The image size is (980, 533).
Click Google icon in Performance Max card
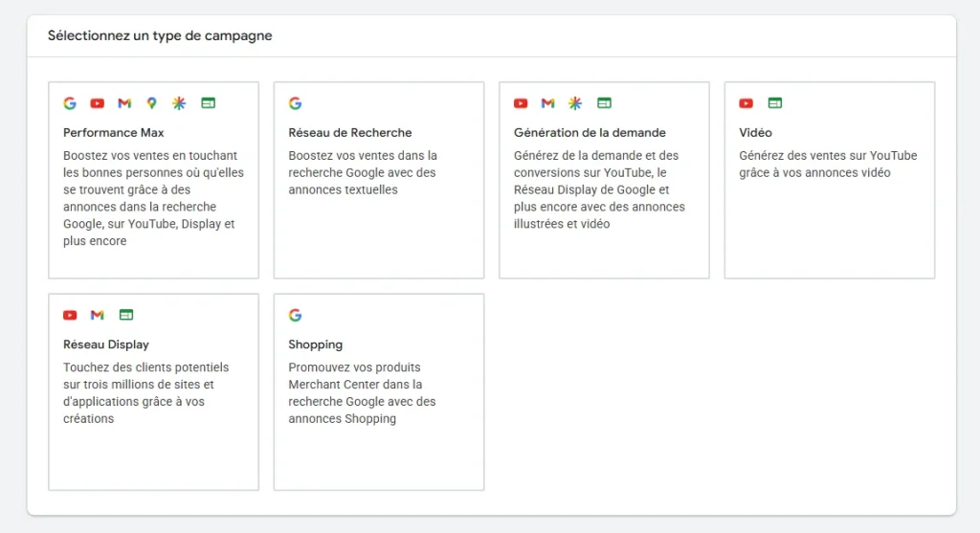70,103
